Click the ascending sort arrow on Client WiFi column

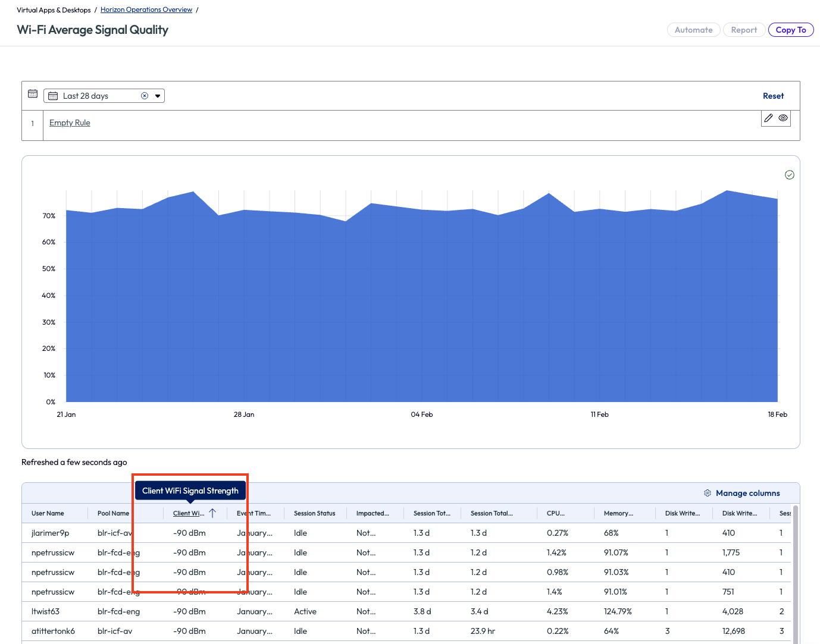pyautogui.click(x=212, y=513)
